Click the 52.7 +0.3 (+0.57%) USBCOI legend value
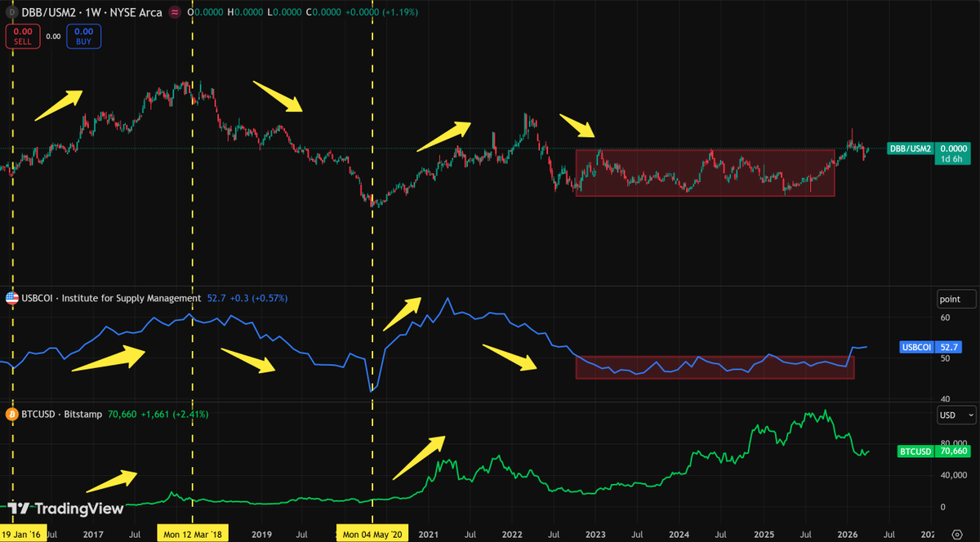 247,299
